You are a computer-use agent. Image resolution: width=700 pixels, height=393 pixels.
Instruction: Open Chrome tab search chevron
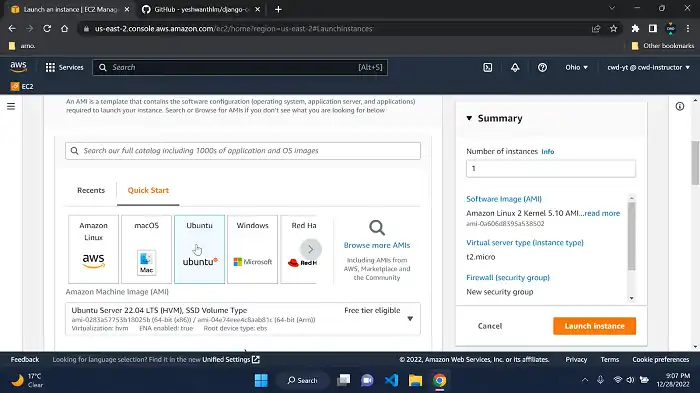click(612, 8)
